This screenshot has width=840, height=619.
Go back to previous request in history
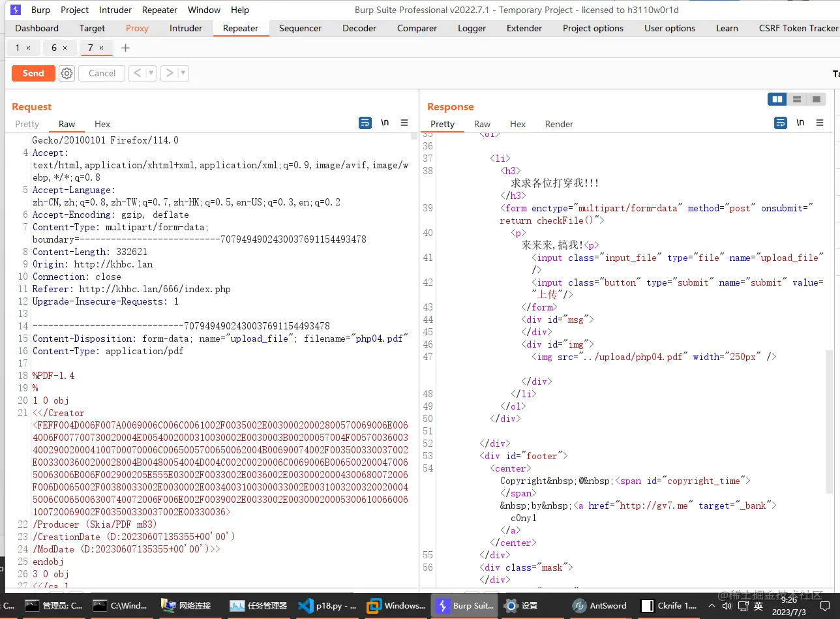pyautogui.click(x=136, y=73)
